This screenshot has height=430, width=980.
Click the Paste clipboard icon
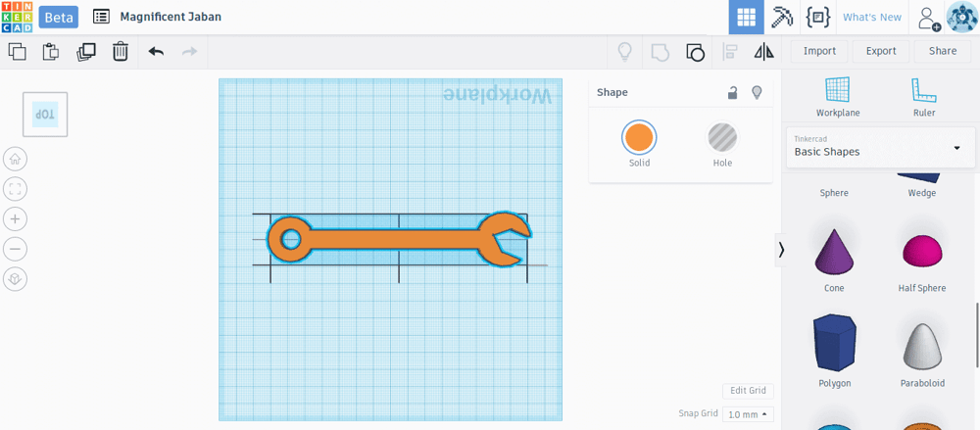pos(51,51)
